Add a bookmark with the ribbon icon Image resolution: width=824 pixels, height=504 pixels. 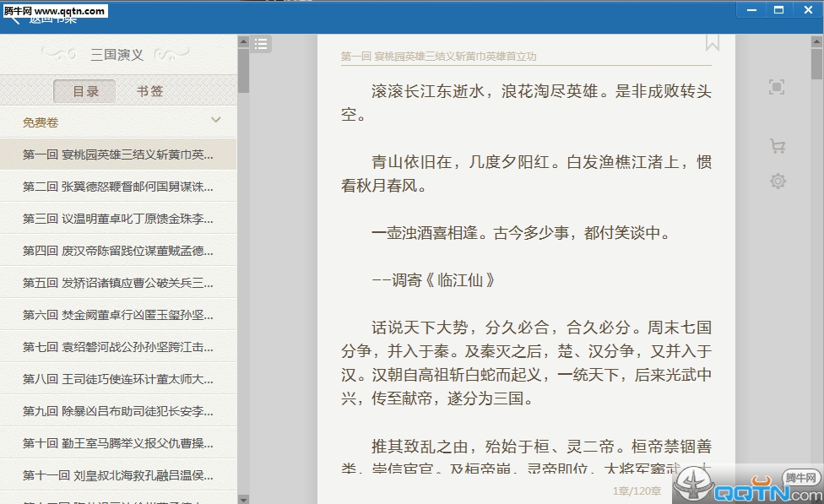pos(712,42)
